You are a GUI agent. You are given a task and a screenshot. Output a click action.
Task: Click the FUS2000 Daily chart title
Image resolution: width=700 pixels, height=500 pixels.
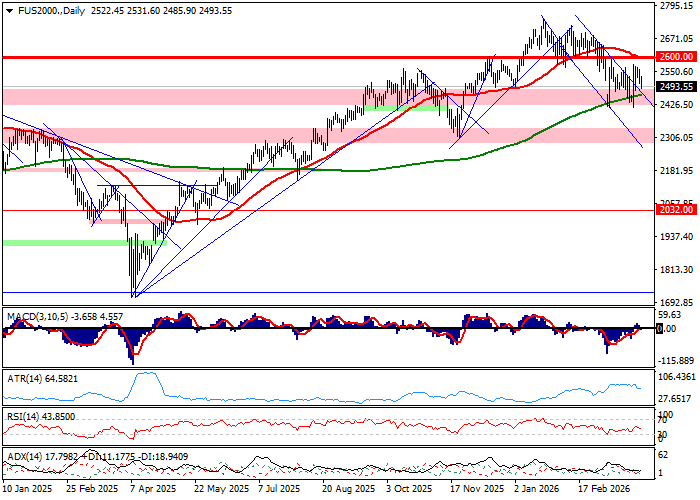click(45, 8)
